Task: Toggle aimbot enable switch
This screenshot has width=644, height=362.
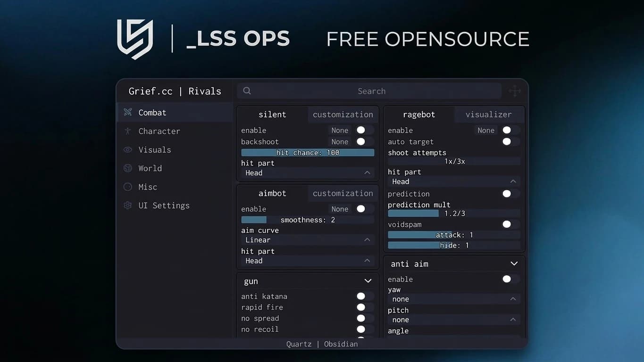Action: (365, 209)
